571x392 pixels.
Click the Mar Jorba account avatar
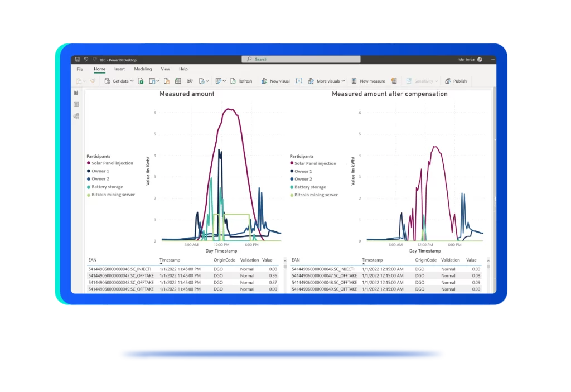480,59
